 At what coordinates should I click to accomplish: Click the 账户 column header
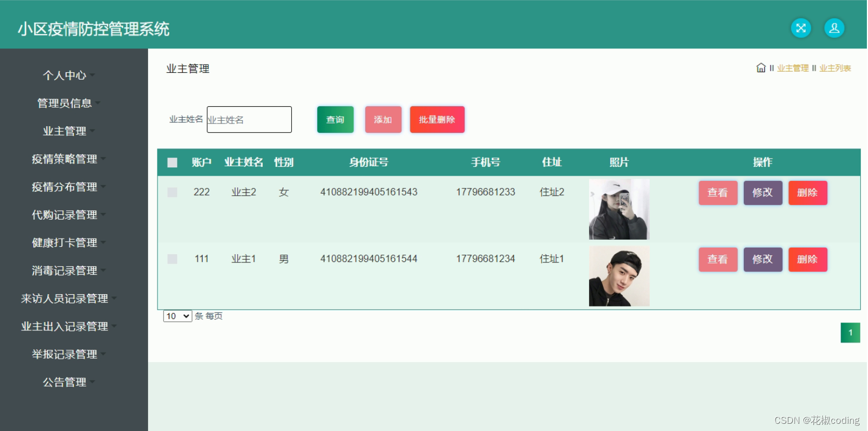(202, 162)
